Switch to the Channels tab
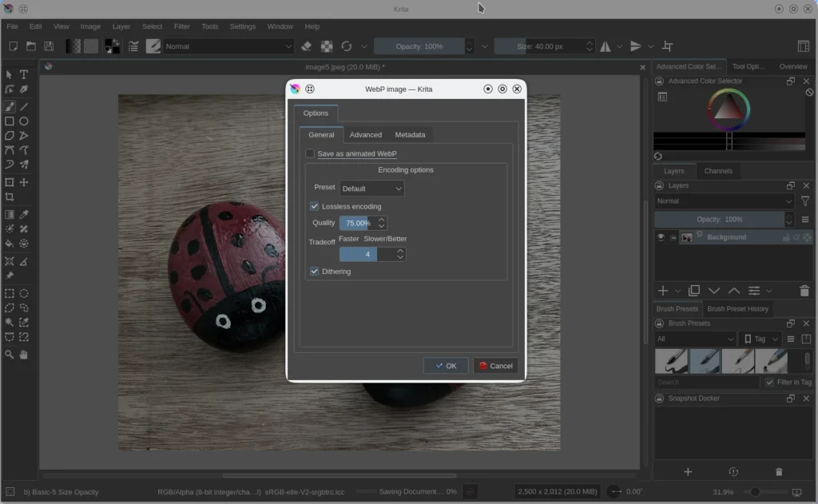This screenshot has width=818, height=504. click(718, 171)
